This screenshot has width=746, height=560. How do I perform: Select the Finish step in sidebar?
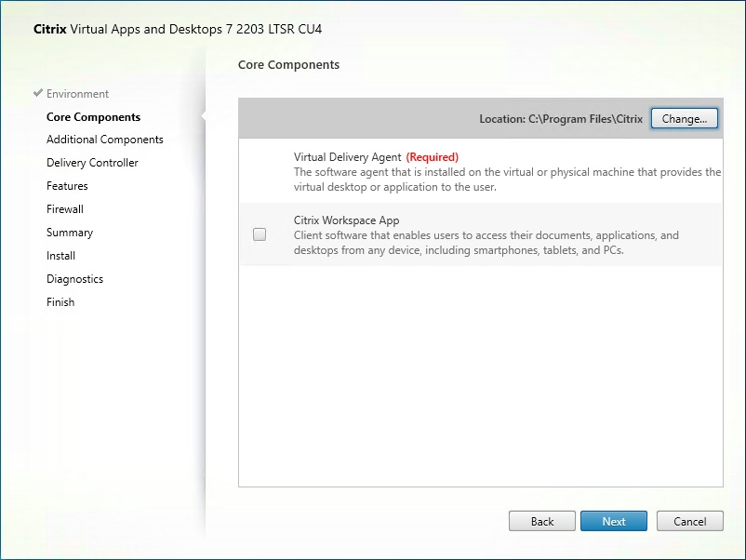pos(60,301)
